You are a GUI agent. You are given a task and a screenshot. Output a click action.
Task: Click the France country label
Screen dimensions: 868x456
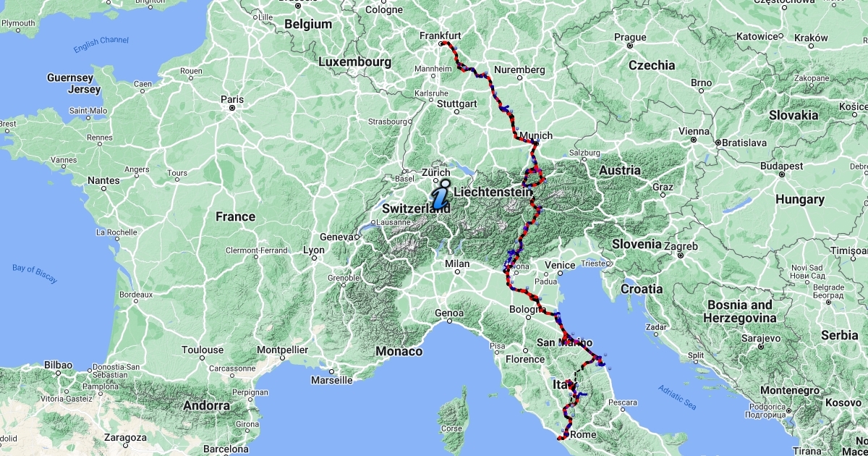click(235, 216)
